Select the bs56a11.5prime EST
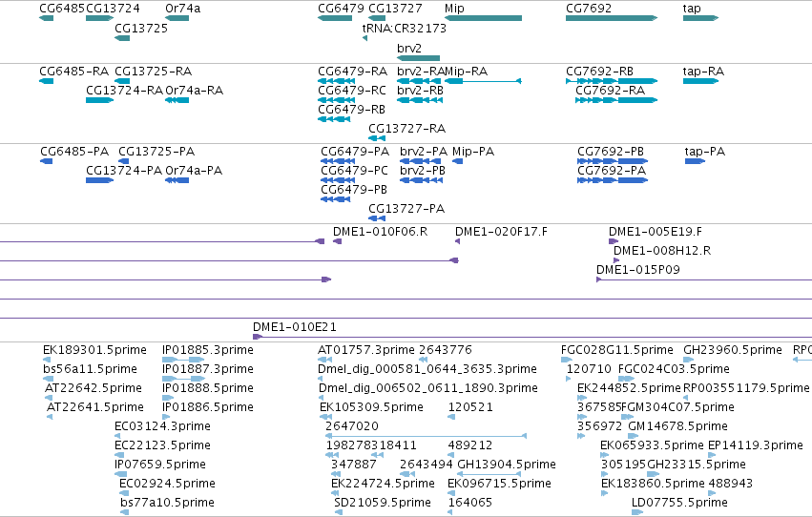The image size is (812, 517). 47,379
